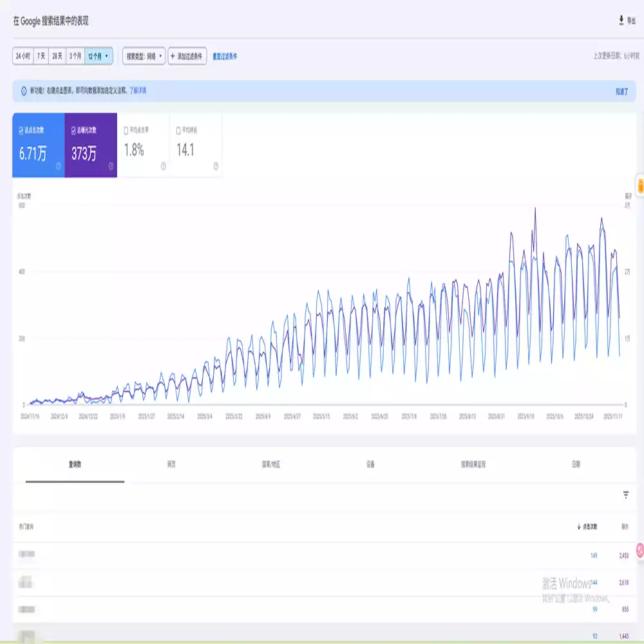The height and width of the screenshot is (644, 644).
Task: Switch to the 网页 tab
Action: pyautogui.click(x=173, y=464)
